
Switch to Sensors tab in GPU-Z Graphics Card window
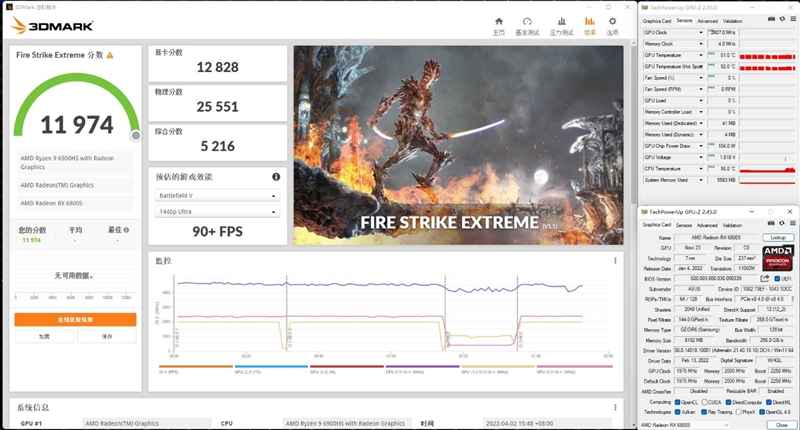684,225
